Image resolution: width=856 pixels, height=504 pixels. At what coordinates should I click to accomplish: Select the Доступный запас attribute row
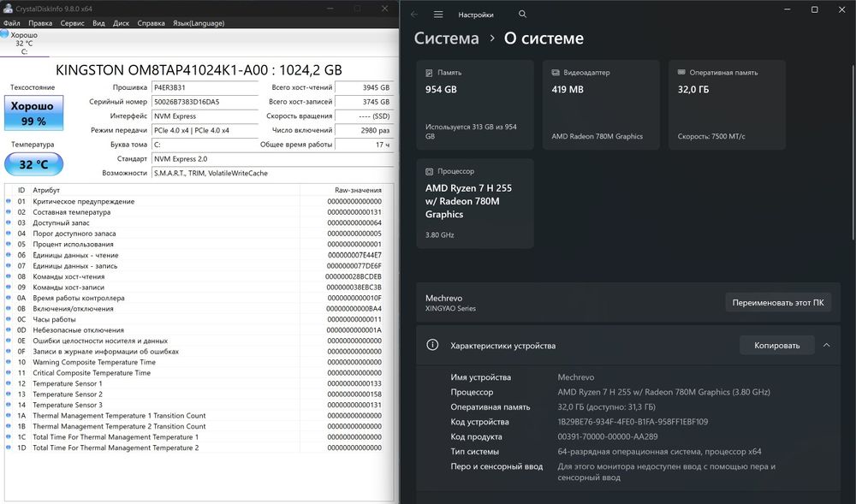[x=194, y=222]
